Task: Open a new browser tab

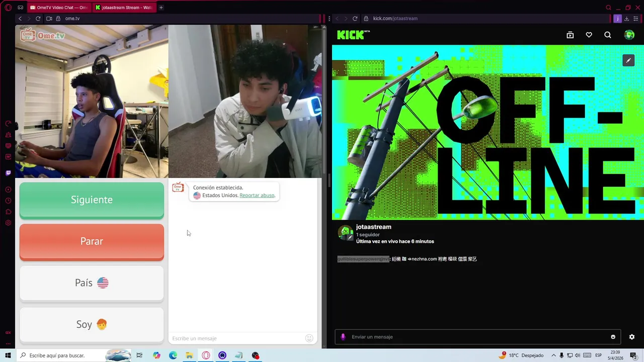Action: 161,8
